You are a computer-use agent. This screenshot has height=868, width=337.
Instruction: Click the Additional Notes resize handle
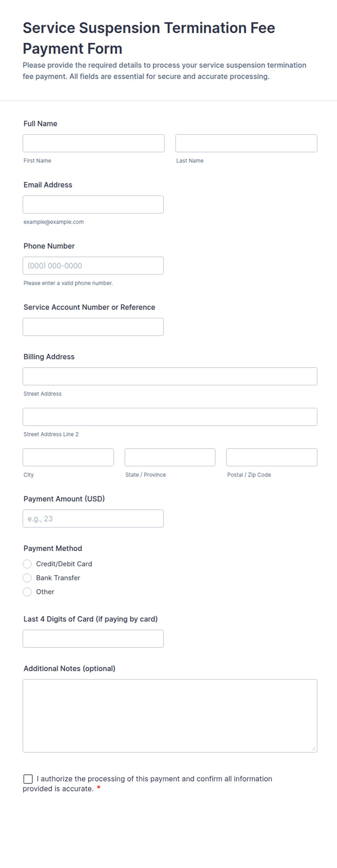(x=313, y=749)
